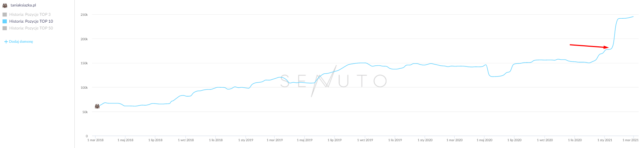Select the taniaksiazka.pl domain name
644x148 pixels.
pyautogui.click(x=23, y=5)
